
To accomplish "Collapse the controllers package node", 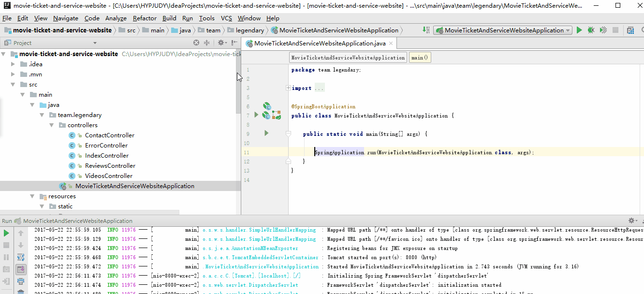I will [x=52, y=125].
